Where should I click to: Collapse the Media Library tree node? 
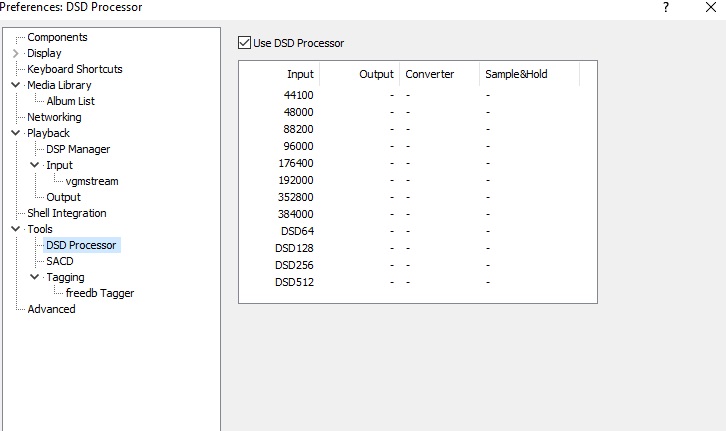point(15,86)
